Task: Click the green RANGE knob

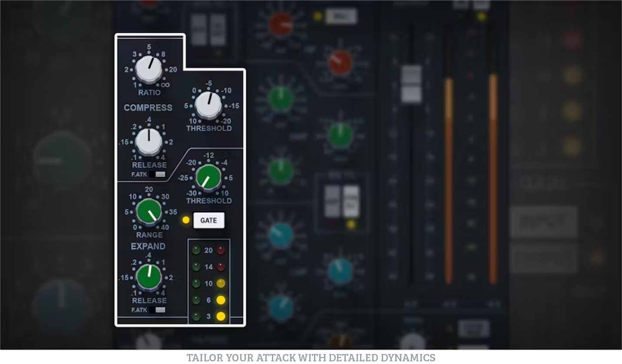Action: [x=149, y=212]
